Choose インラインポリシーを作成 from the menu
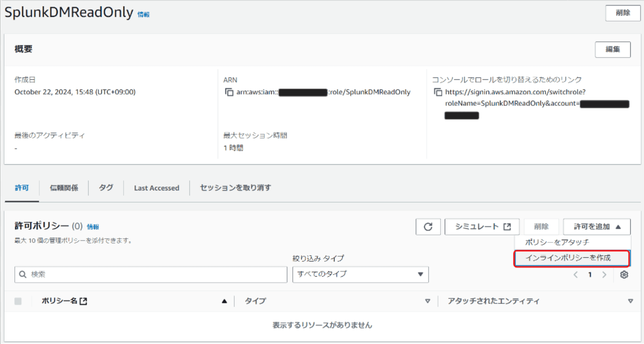 (x=572, y=258)
